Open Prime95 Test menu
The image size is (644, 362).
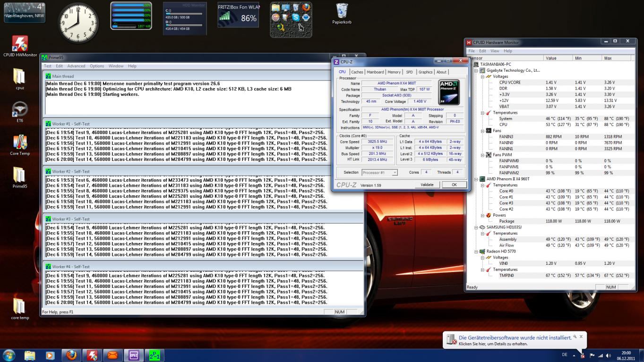pyautogui.click(x=48, y=66)
